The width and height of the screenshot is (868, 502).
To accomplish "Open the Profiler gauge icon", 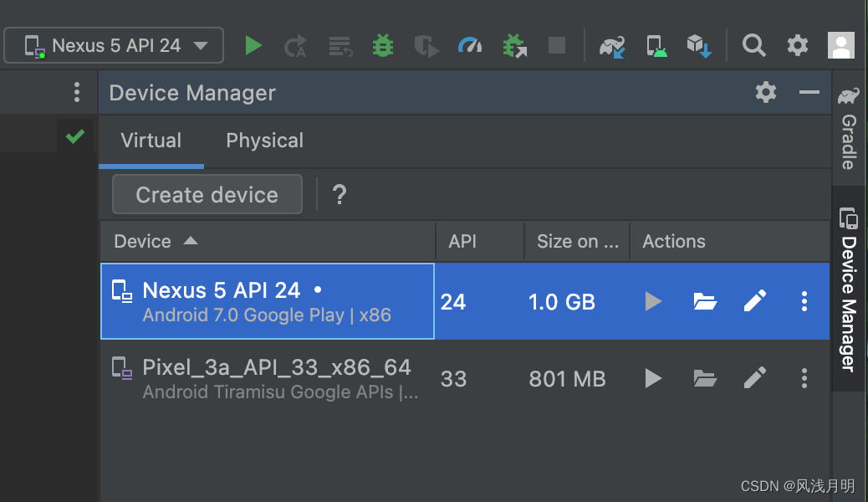I will (470, 45).
